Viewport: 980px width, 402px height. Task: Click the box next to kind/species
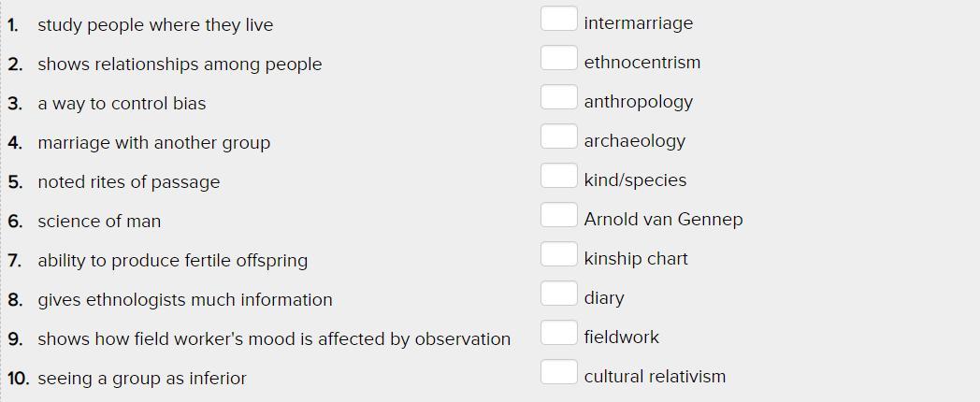pyautogui.click(x=558, y=176)
